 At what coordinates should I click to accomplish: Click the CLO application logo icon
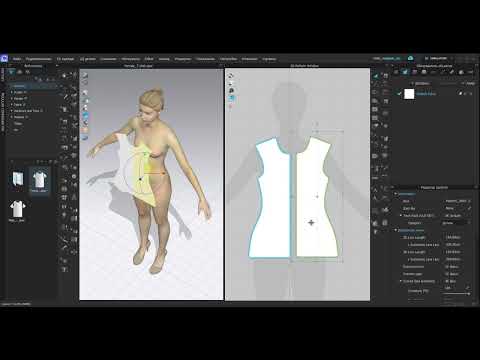[4, 59]
